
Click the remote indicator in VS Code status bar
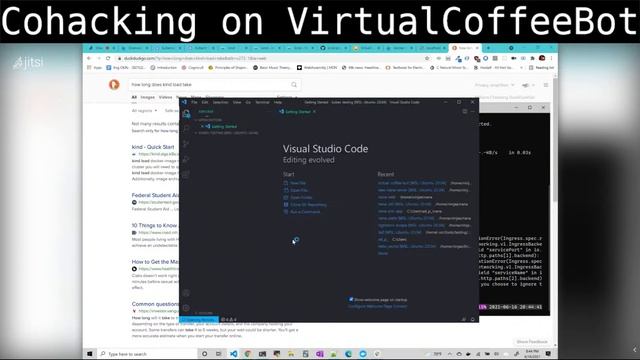pos(199,319)
